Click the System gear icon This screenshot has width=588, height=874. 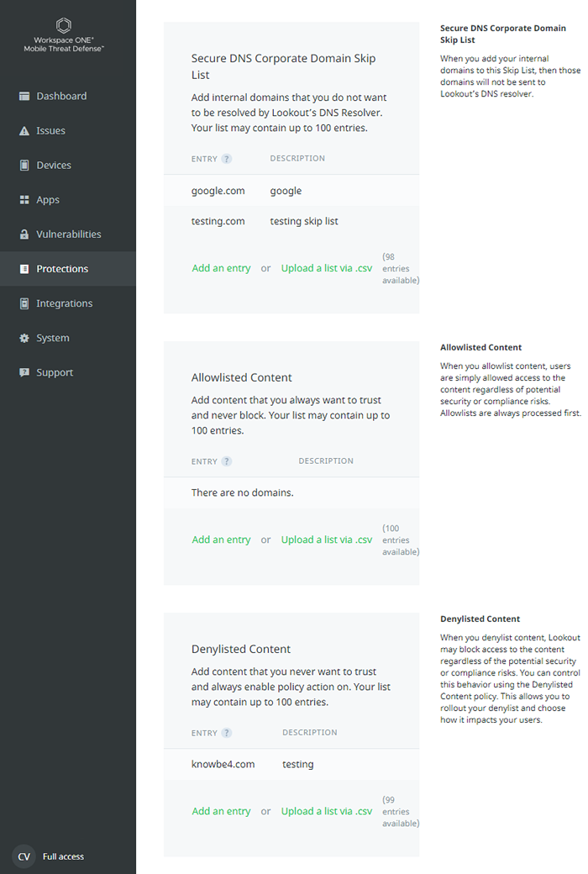click(x=24, y=338)
